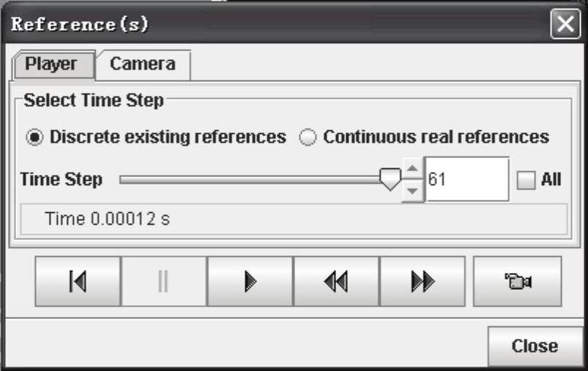Step forward with the fast-forward button
The image size is (588, 371).
(422, 282)
